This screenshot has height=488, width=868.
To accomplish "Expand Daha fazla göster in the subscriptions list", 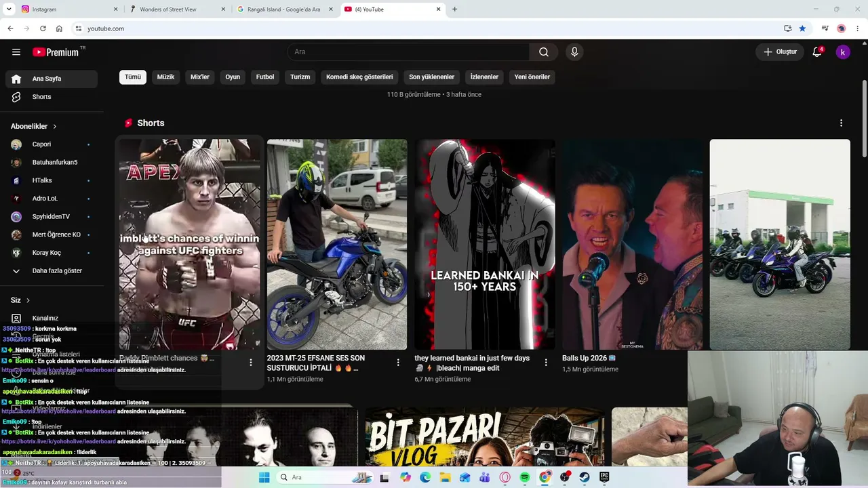I will 52,271.
